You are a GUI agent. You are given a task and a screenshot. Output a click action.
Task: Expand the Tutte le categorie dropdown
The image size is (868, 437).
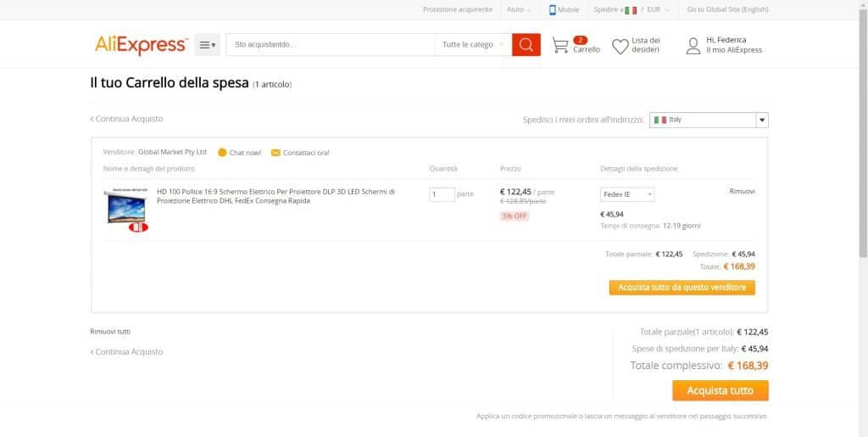(x=473, y=45)
